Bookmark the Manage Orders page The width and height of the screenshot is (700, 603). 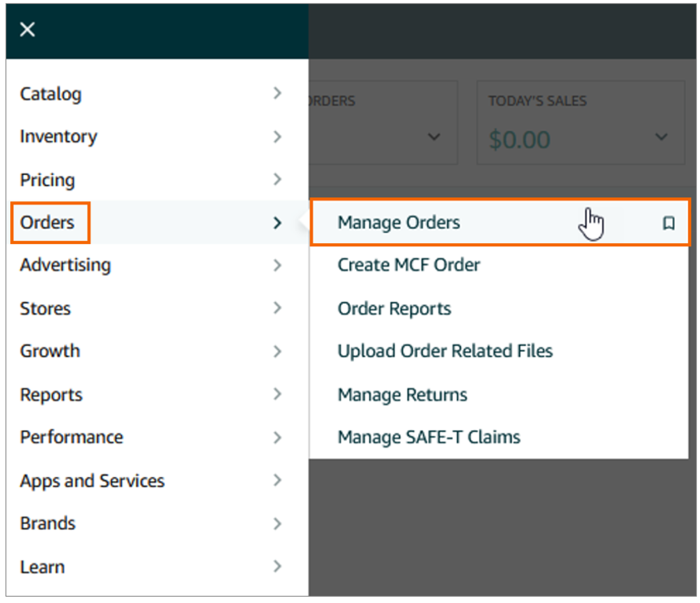pos(669,223)
